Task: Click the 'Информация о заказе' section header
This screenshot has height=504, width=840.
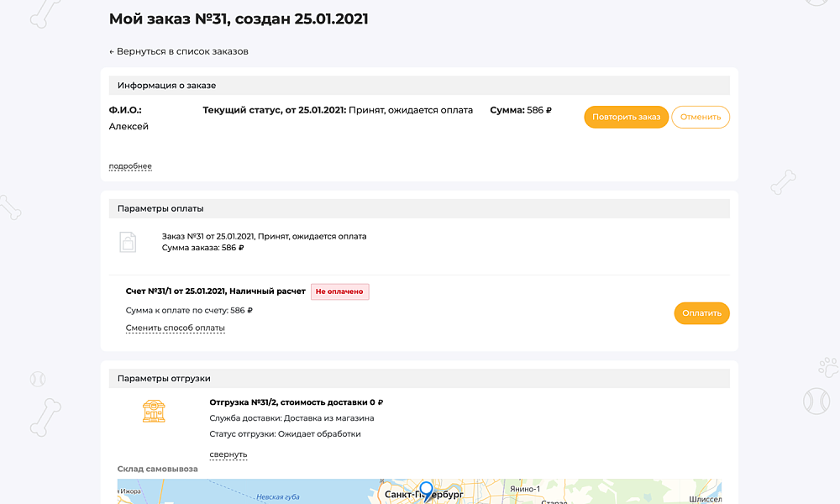Action: tap(166, 86)
